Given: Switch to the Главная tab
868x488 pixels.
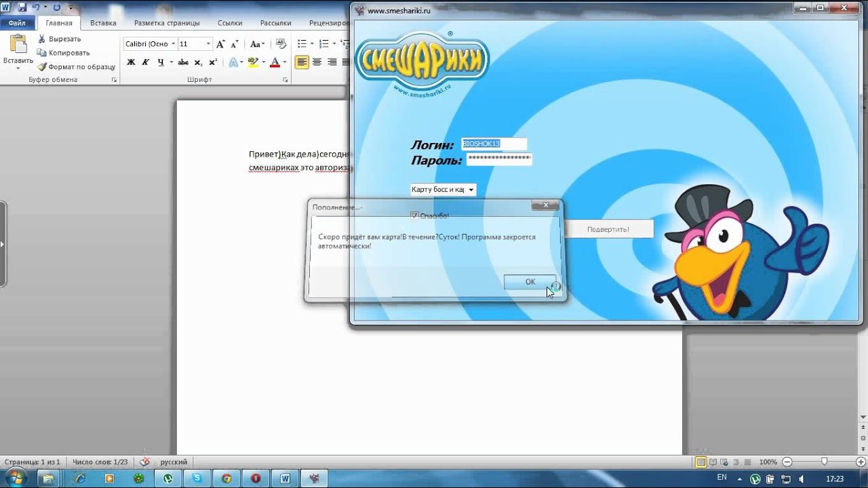Looking at the screenshot, I should pyautogui.click(x=59, y=23).
